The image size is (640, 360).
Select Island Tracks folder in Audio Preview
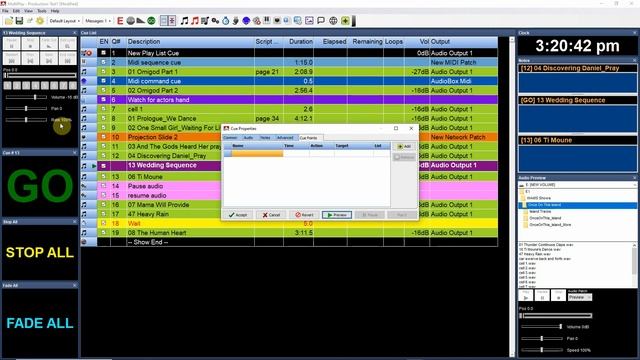[540, 211]
